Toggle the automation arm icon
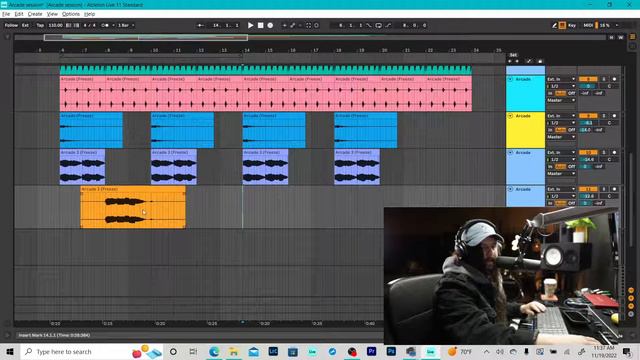Image resolution: width=640 pixels, height=360 pixels. pyautogui.click(x=293, y=25)
